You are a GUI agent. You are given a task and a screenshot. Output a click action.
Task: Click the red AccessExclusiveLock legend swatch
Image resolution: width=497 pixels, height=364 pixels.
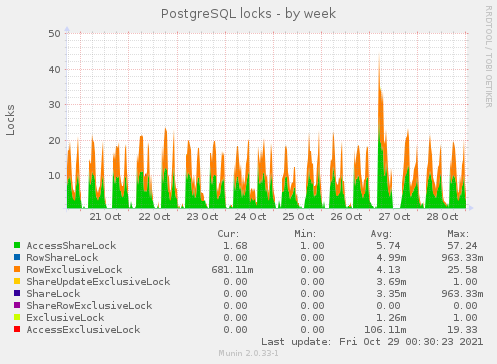coord(17,329)
